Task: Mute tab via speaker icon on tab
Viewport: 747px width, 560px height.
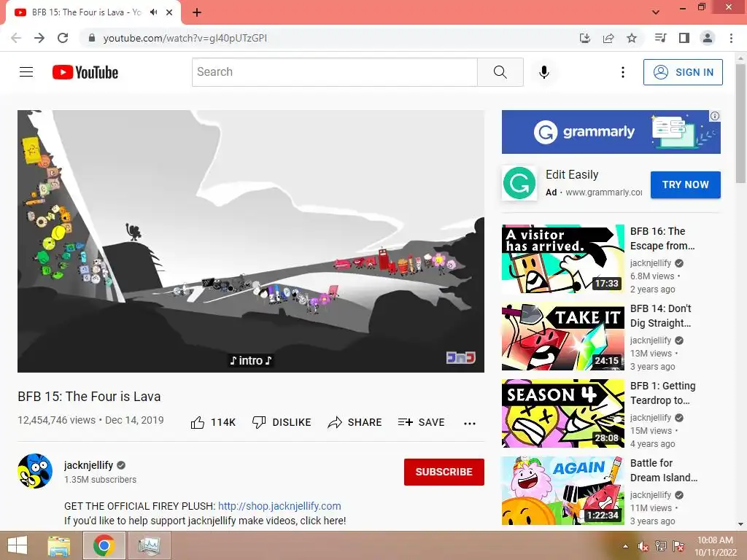Action: [x=153, y=12]
